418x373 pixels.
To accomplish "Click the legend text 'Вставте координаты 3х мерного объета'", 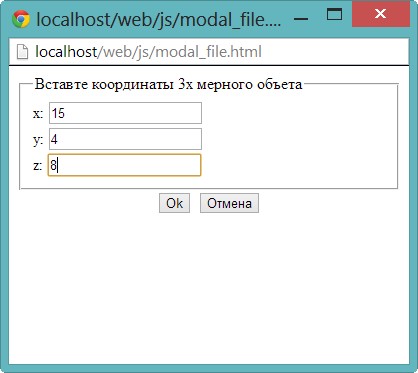I will (168, 84).
